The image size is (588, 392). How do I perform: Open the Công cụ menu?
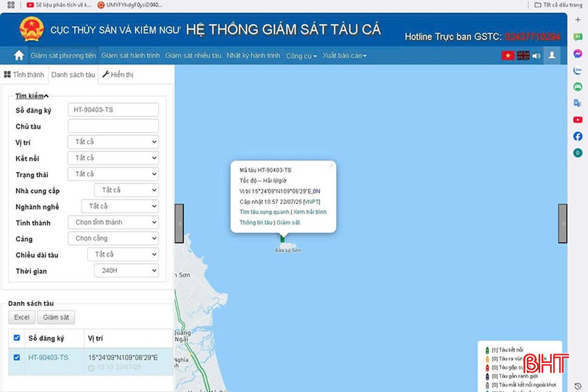(301, 56)
